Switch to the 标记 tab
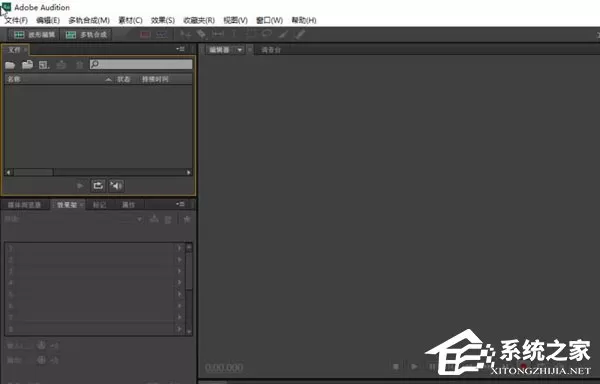The image size is (600, 384). tap(99, 205)
